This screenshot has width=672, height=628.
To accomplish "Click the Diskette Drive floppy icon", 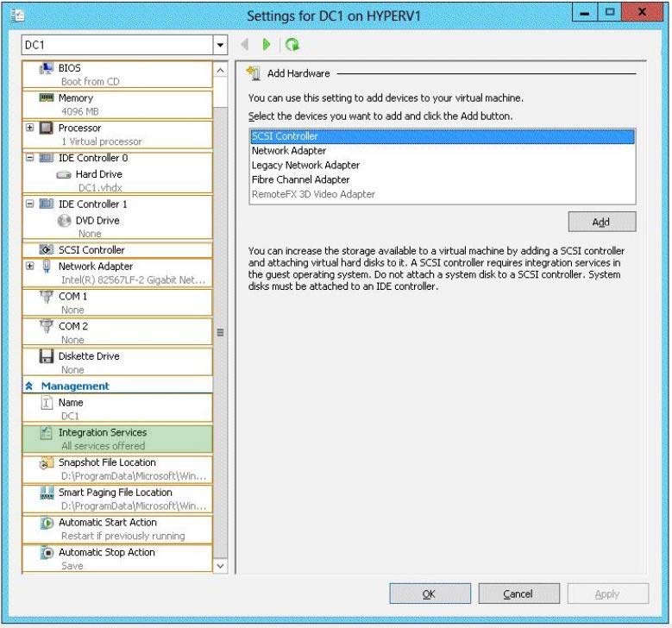I will (47, 356).
